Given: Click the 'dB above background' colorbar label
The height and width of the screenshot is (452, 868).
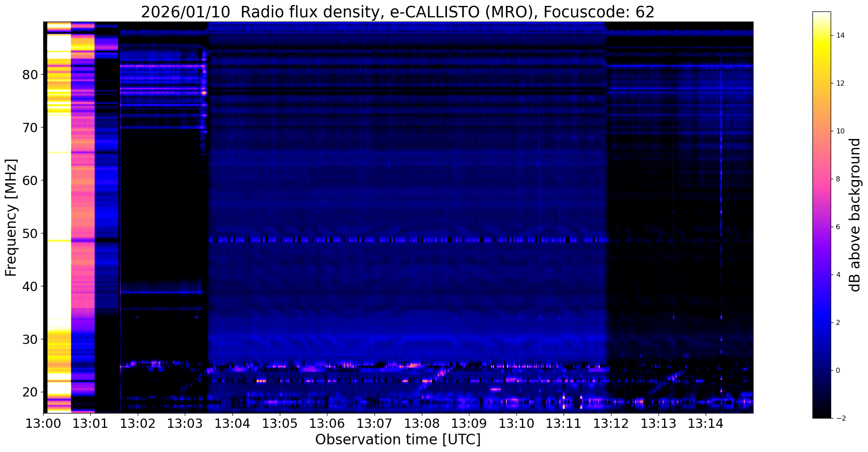Looking at the screenshot, I should point(855,215).
